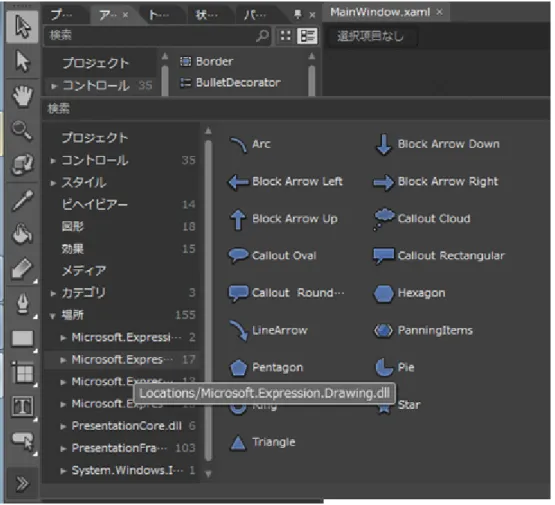Expand コントロール in the lower tree
The height and width of the screenshot is (505, 555).
pyautogui.click(x=53, y=161)
